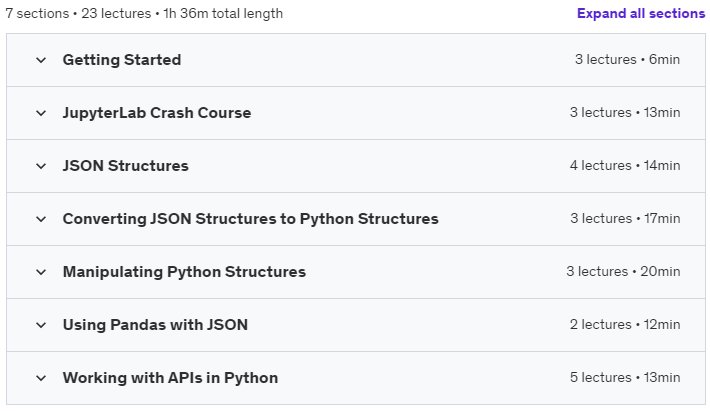710x411 pixels.
Task: Open the Getting Started section title
Action: [122, 60]
